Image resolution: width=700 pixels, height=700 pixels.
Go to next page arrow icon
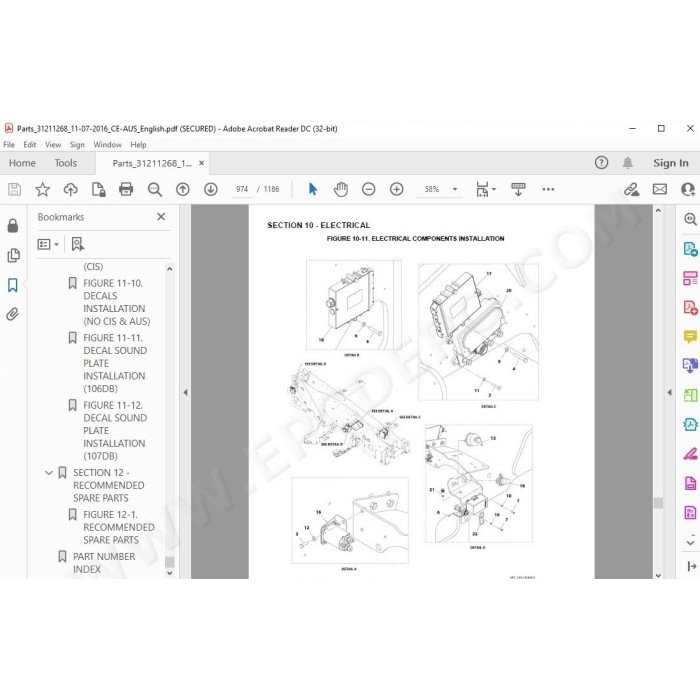coord(211,189)
